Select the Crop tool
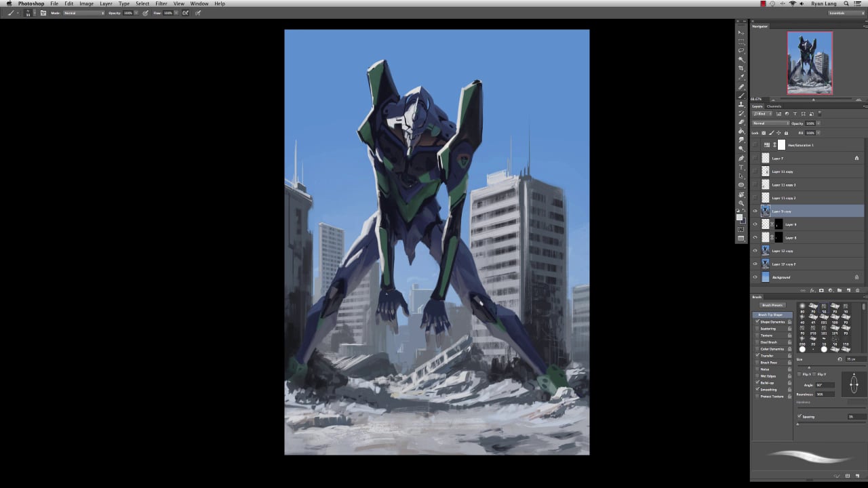The width and height of the screenshot is (868, 488). pos(741,67)
